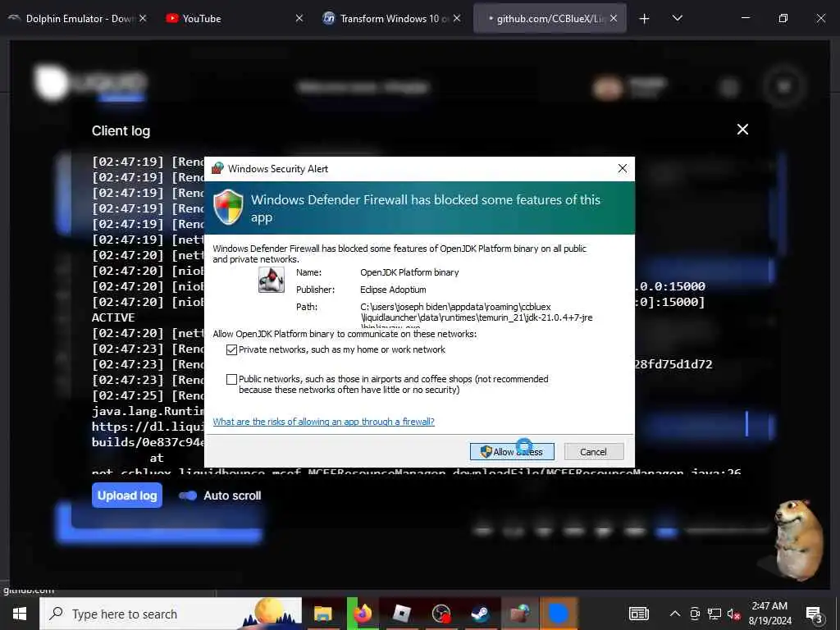Open Firefox from the taskbar

tap(363, 614)
